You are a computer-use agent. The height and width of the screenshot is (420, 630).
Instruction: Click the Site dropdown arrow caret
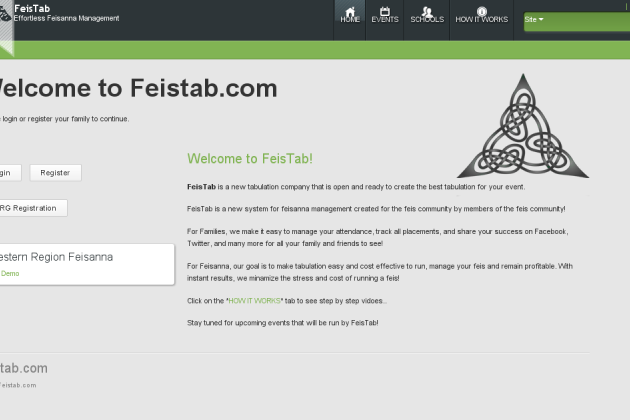pos(541,19)
